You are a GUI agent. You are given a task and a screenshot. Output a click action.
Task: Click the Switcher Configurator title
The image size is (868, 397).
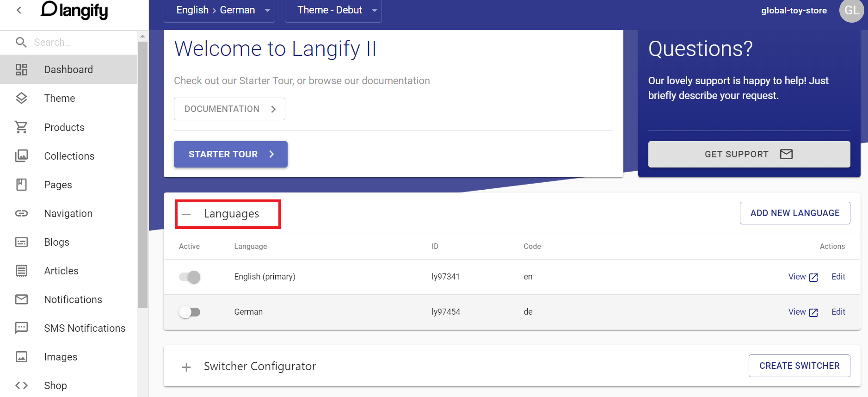click(x=260, y=366)
